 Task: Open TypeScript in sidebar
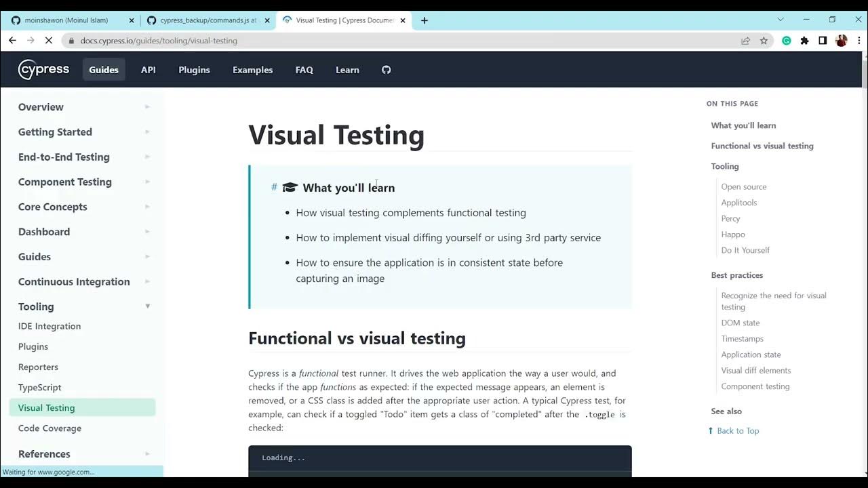pos(40,387)
